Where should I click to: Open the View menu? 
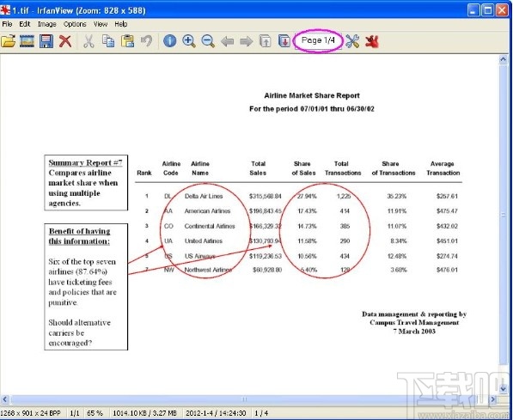[101, 24]
